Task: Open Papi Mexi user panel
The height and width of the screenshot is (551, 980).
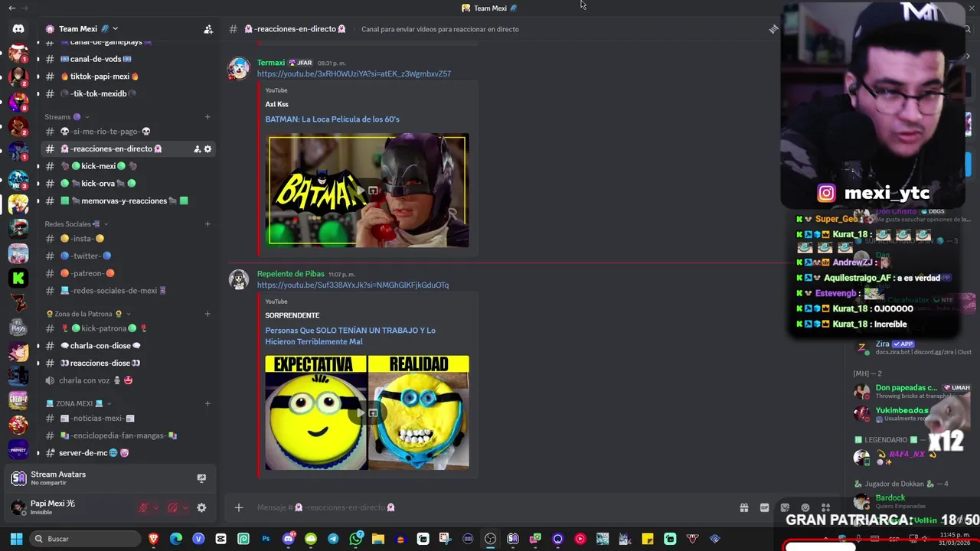Action: [x=69, y=507]
